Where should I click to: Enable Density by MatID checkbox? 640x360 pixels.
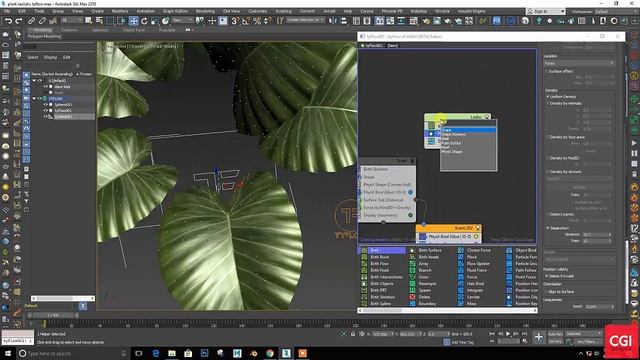coord(548,158)
